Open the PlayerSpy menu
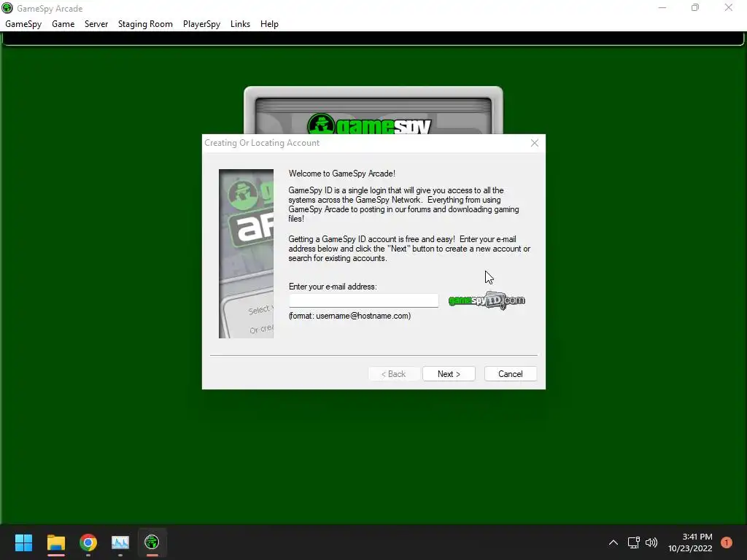 (201, 24)
